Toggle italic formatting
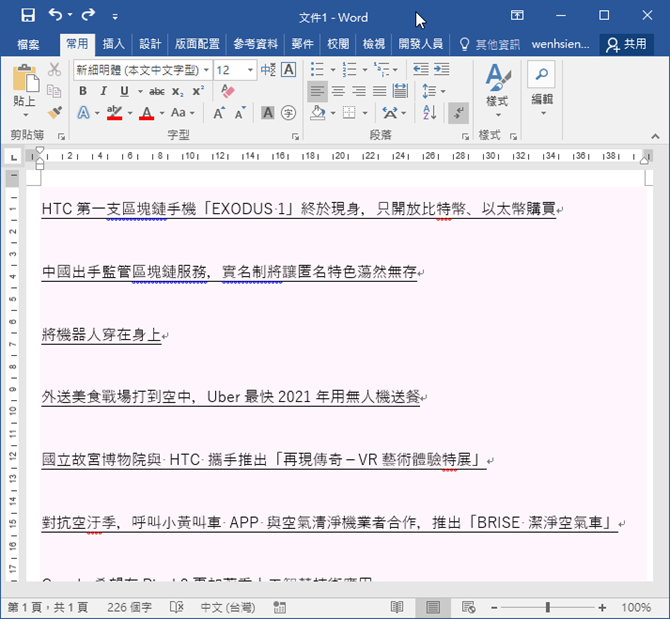 point(103,91)
